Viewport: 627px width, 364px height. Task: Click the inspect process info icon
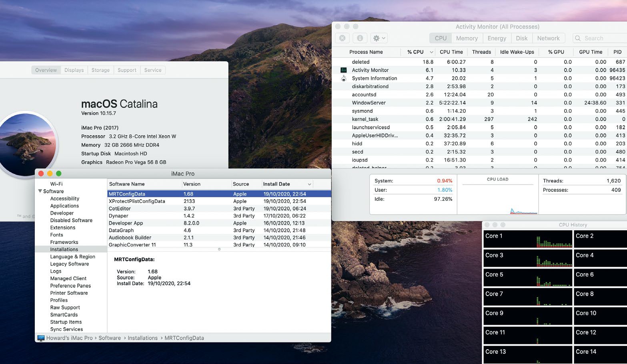360,38
